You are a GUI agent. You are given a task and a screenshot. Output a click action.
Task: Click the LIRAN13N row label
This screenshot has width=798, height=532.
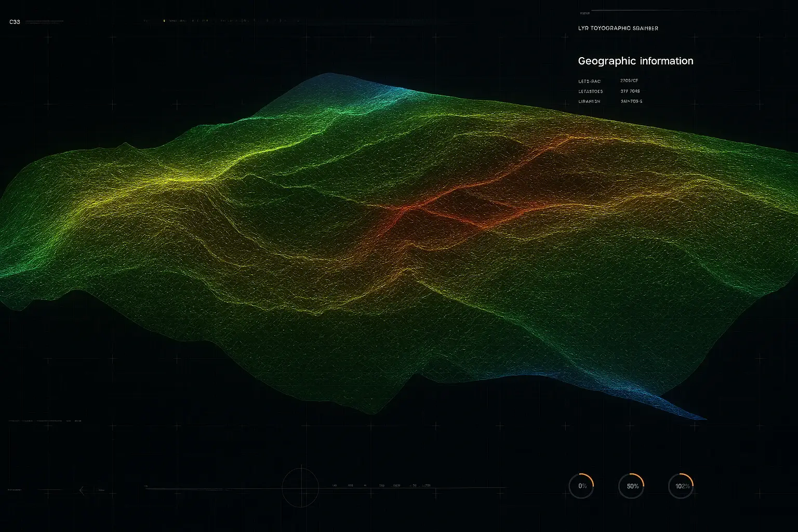[589, 101]
